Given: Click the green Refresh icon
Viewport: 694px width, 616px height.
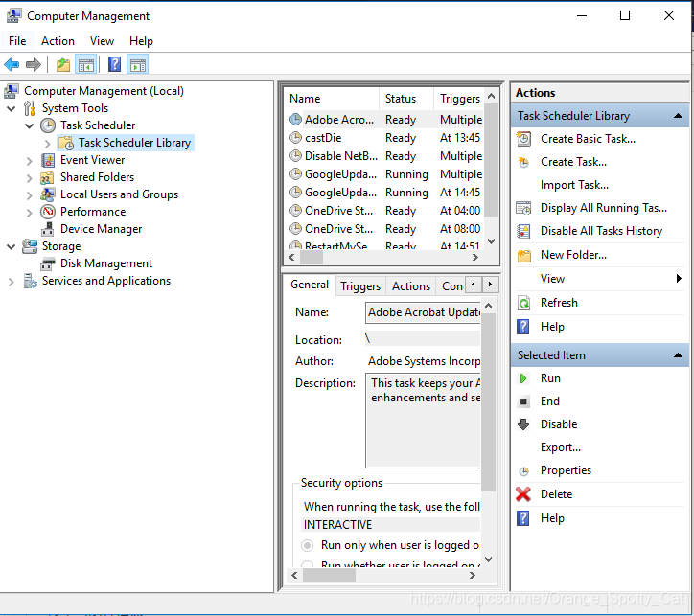Looking at the screenshot, I should point(523,303).
